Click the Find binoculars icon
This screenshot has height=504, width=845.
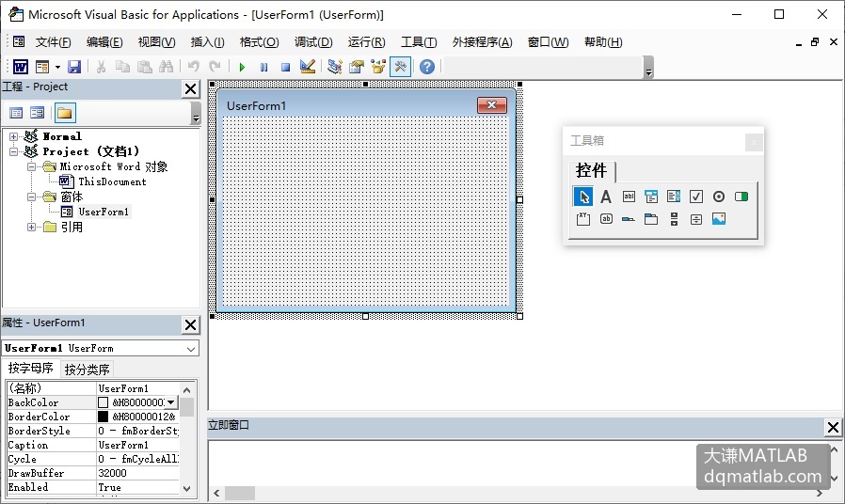tap(166, 67)
